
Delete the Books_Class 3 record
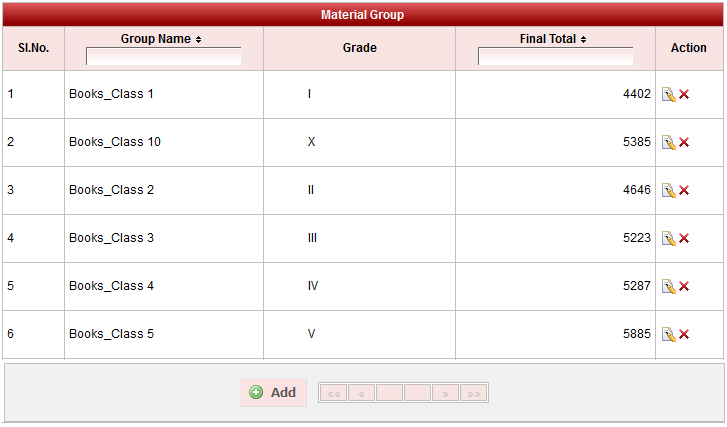(684, 238)
